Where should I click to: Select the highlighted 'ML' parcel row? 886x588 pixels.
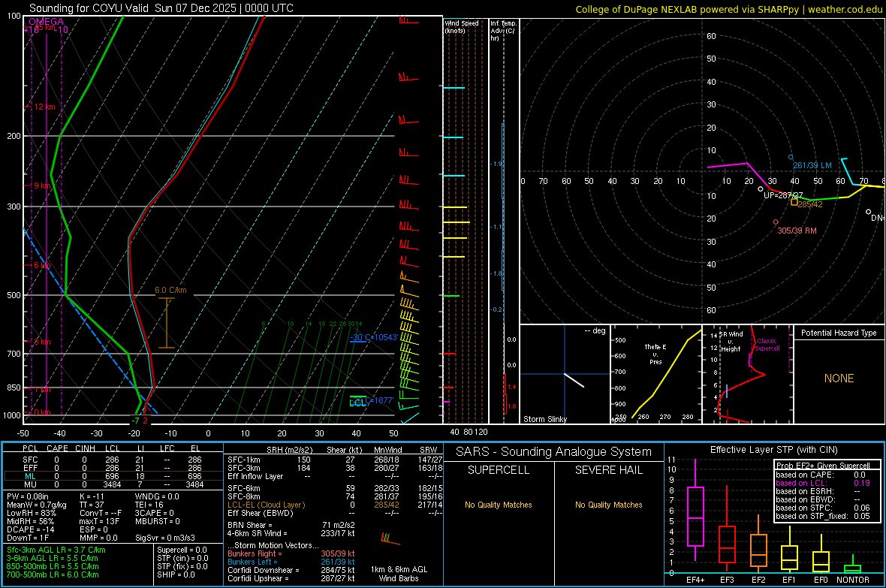coord(113,476)
